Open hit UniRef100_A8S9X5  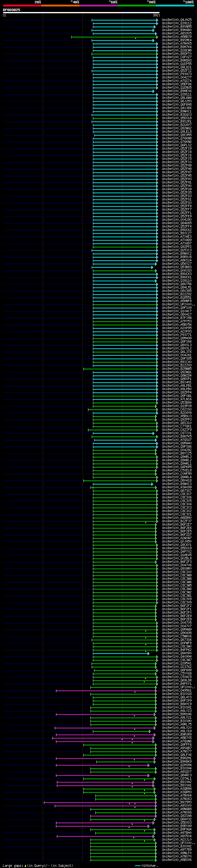tap(177, 33)
